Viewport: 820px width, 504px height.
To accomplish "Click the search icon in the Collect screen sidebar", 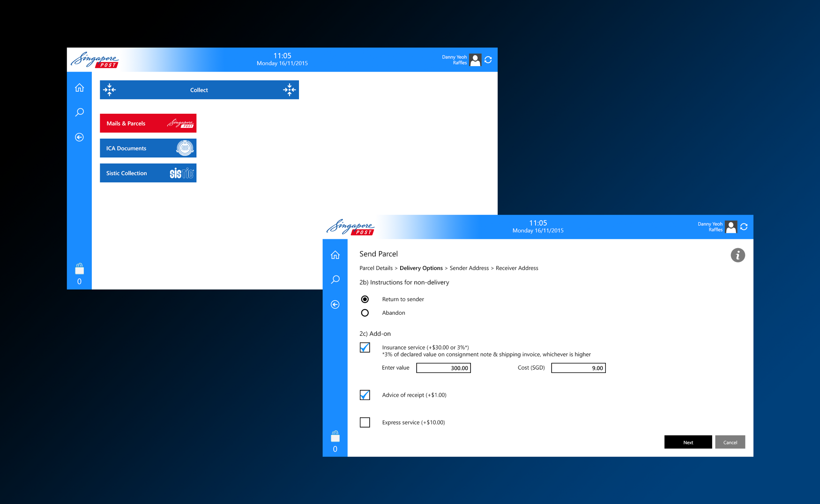I will 79,112.
